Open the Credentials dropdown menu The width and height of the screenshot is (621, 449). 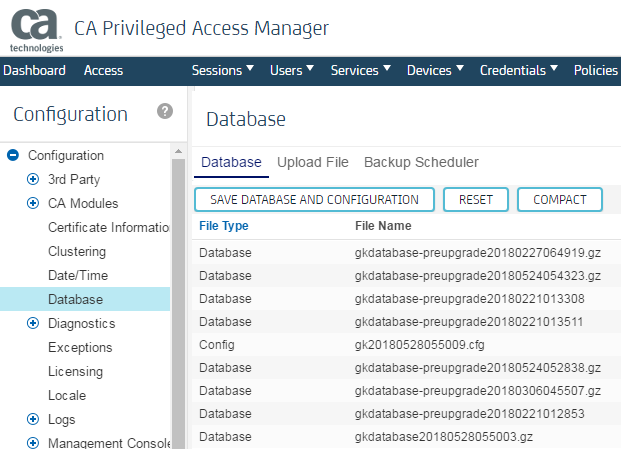tap(519, 70)
